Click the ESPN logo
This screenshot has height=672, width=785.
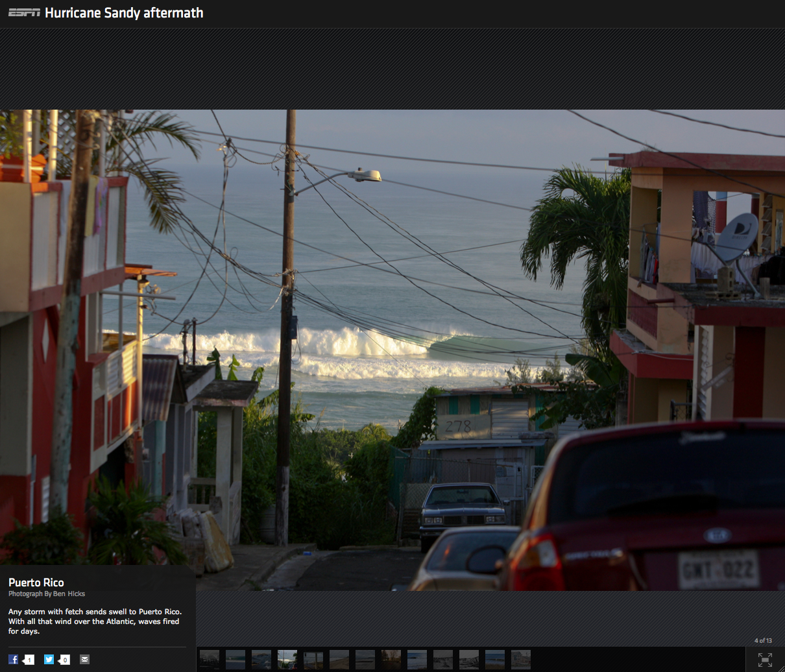[24, 13]
